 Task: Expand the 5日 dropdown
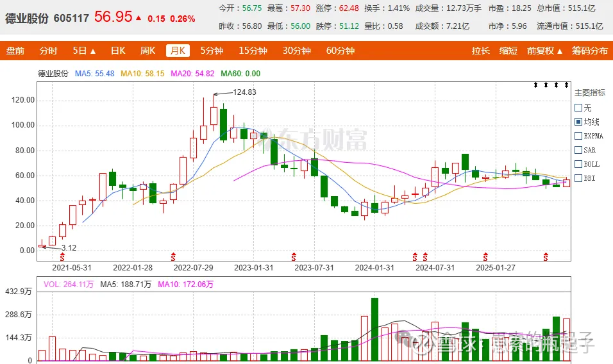[84, 51]
